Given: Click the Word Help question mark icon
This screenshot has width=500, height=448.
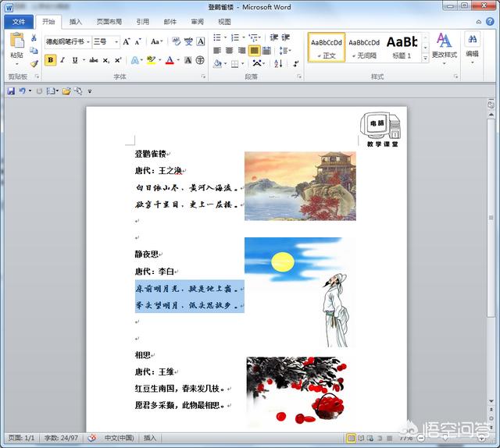Looking at the screenshot, I should 490,21.
